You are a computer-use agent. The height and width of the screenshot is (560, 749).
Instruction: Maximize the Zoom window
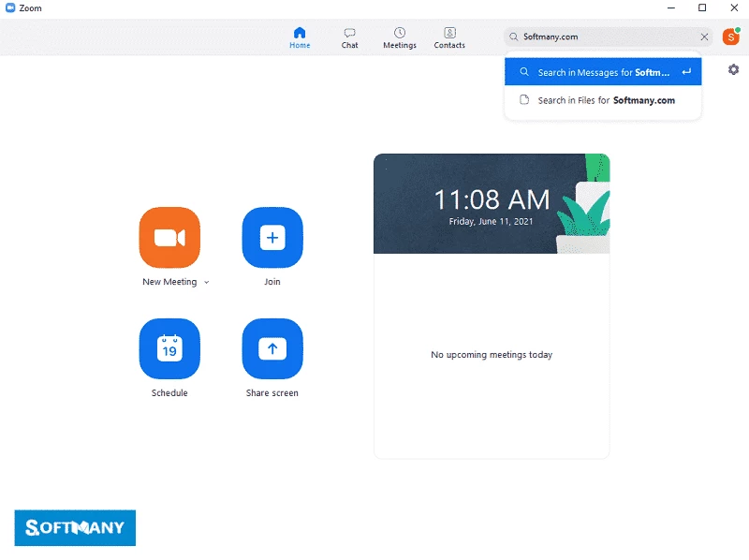pyautogui.click(x=702, y=8)
